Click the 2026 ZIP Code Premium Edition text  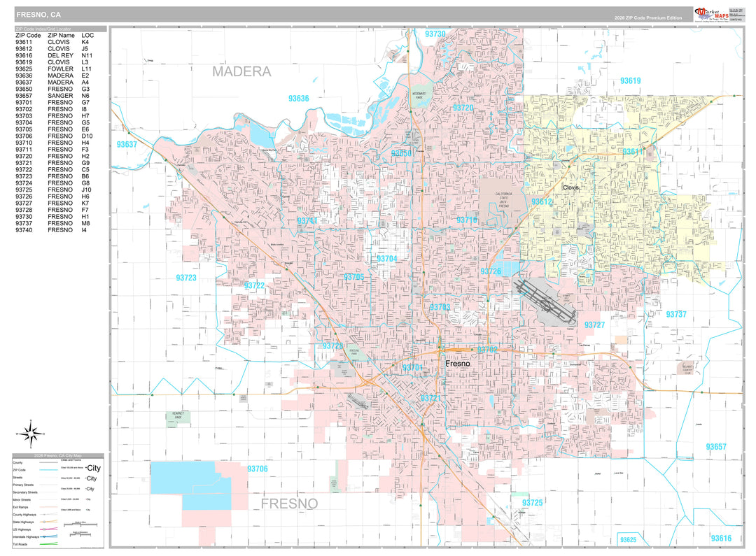tap(648, 17)
